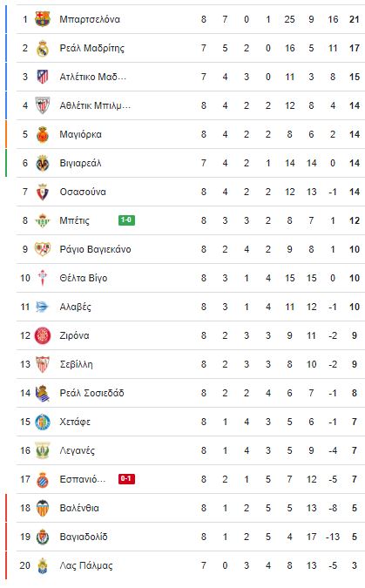The image size is (365, 588).
Task: Click the Getafe blue crest icon
Action: [43, 422]
